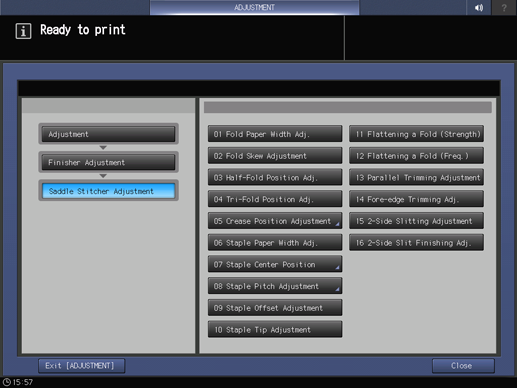Image resolution: width=517 pixels, height=388 pixels.
Task: Select Adjustment in the left breadcrumb
Action: 108,134
